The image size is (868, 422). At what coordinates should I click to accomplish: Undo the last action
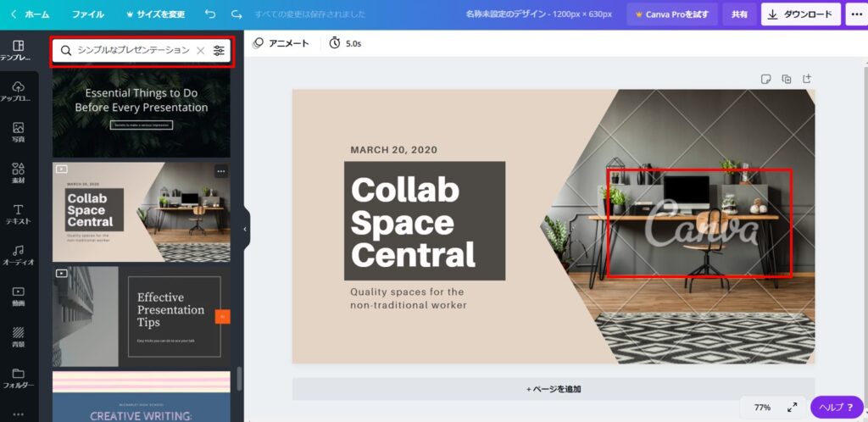tap(210, 14)
